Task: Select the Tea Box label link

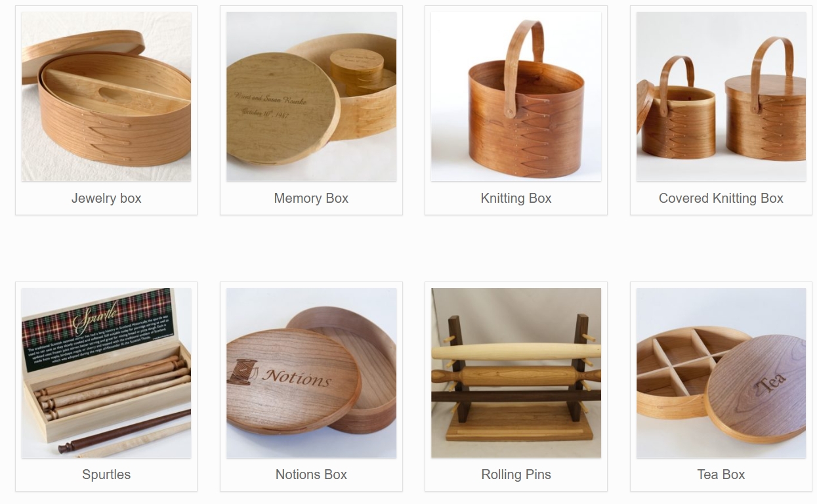Action: click(x=721, y=474)
